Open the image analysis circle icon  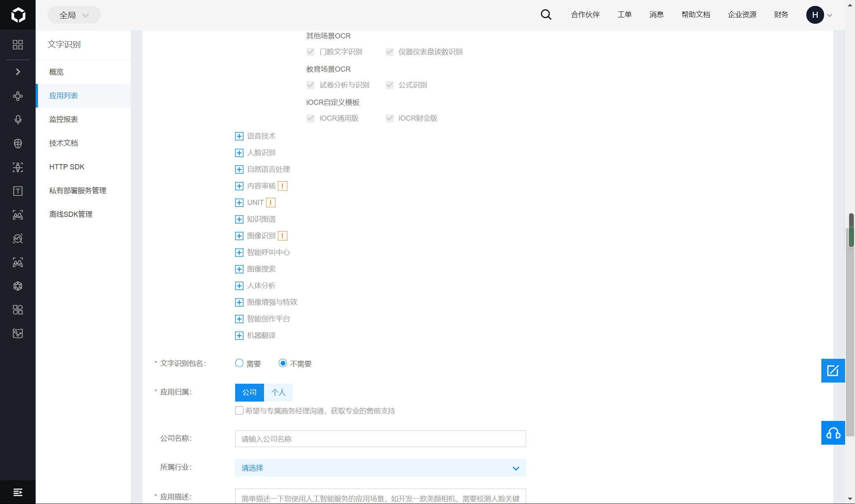tap(18, 239)
